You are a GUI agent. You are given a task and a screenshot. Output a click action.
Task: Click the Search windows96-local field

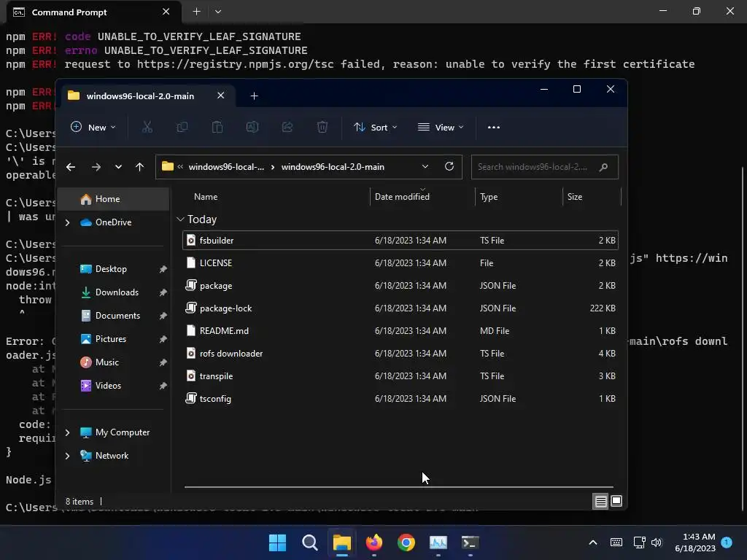(x=544, y=167)
